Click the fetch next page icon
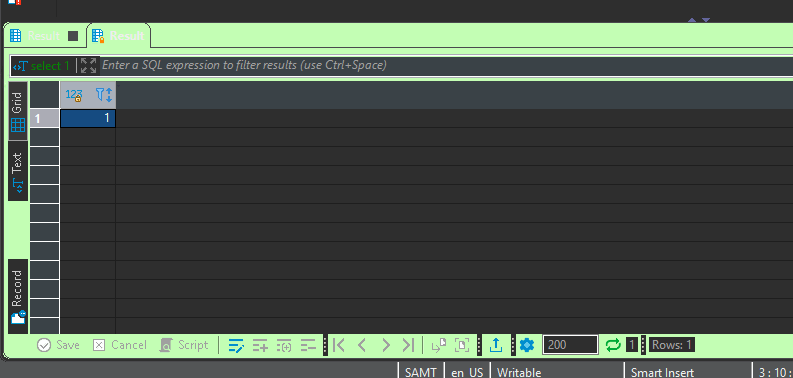 click(438, 345)
